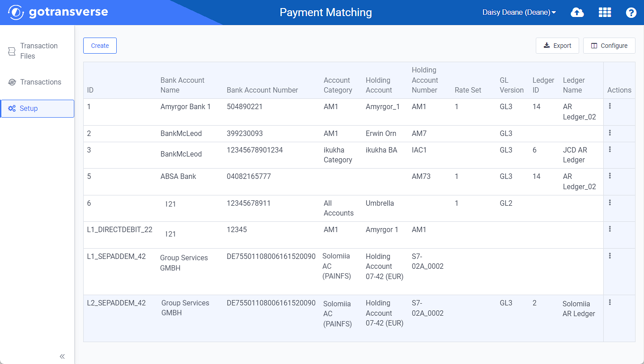This screenshot has height=364, width=644.
Task: Select L1_SEPADDEM_42 ID cell
Action: click(116, 256)
